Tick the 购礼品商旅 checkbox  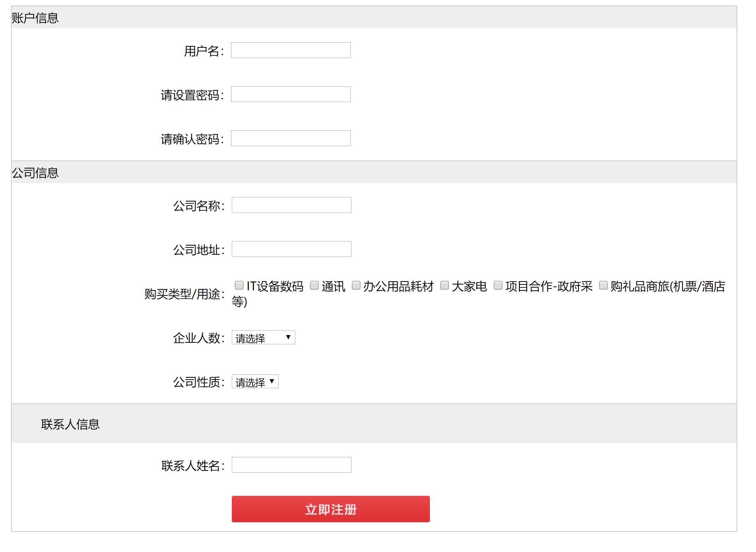[603, 285]
